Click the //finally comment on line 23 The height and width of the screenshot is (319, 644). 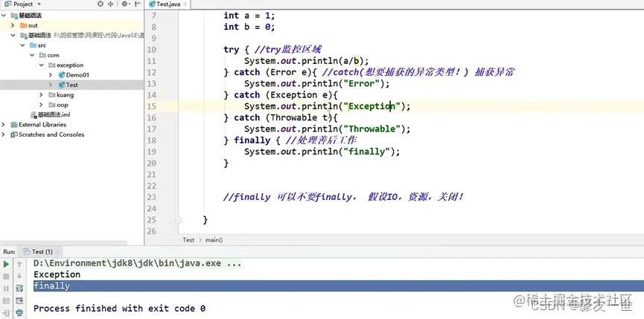pos(343,197)
